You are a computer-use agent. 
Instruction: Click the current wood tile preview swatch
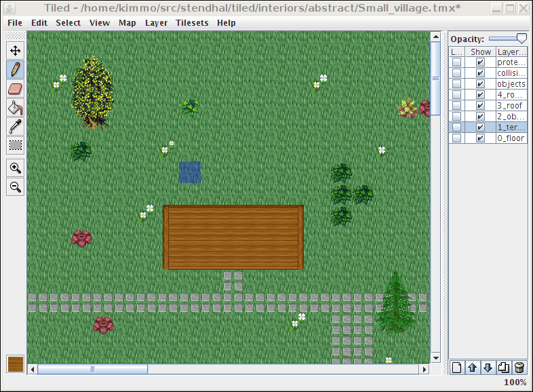(15, 364)
